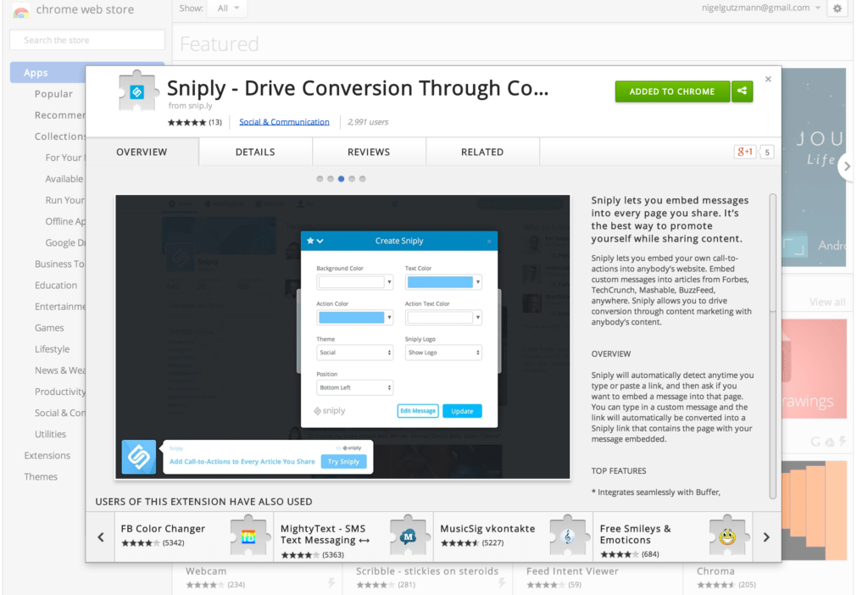Close the Sniply extension dialog
This screenshot has width=868, height=595.
(x=768, y=80)
